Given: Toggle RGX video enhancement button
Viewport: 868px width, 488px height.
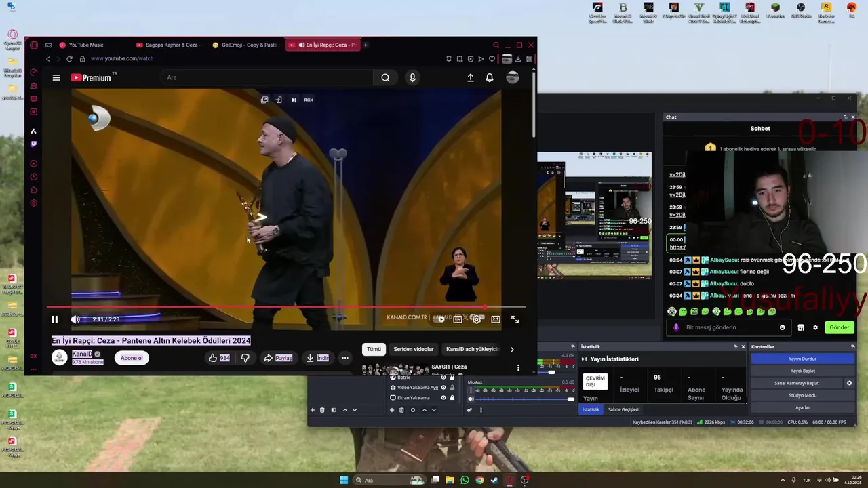Looking at the screenshot, I should click(x=309, y=100).
